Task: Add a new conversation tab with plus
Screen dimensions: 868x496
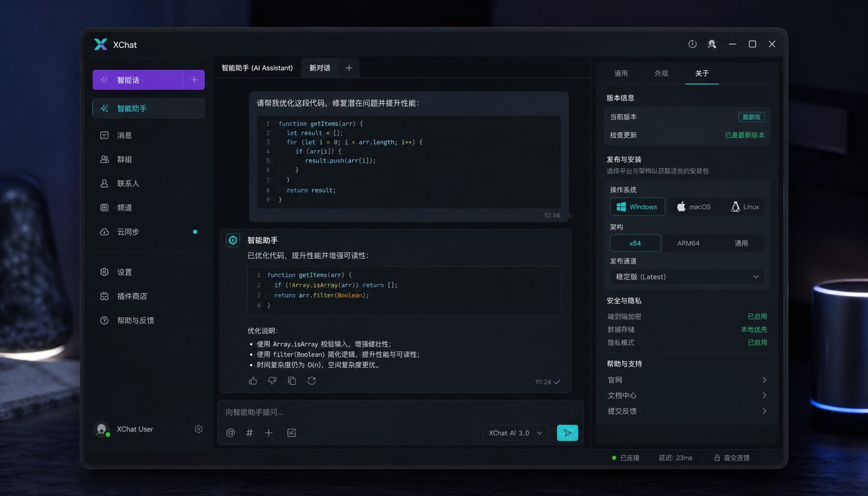Action: (349, 68)
